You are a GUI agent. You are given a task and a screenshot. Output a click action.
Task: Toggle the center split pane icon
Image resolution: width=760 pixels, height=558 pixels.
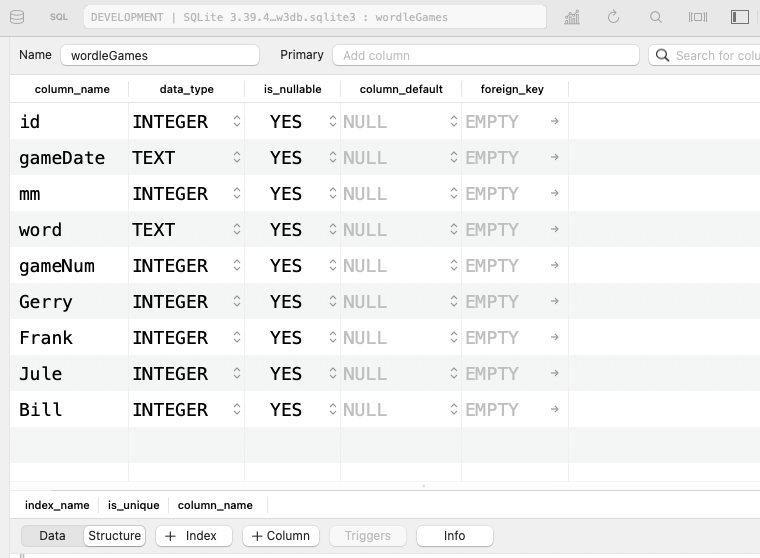[x=698, y=17]
